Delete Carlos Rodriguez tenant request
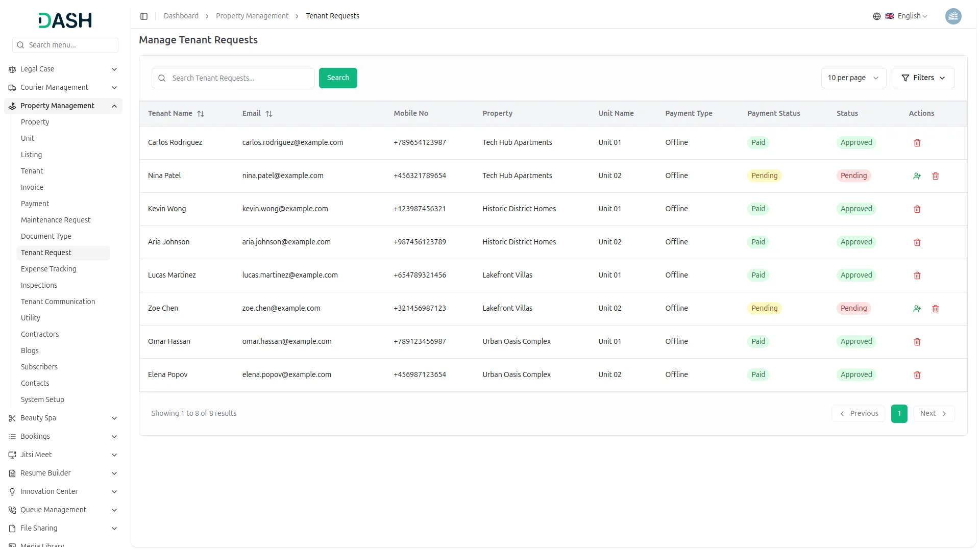 pos(917,143)
